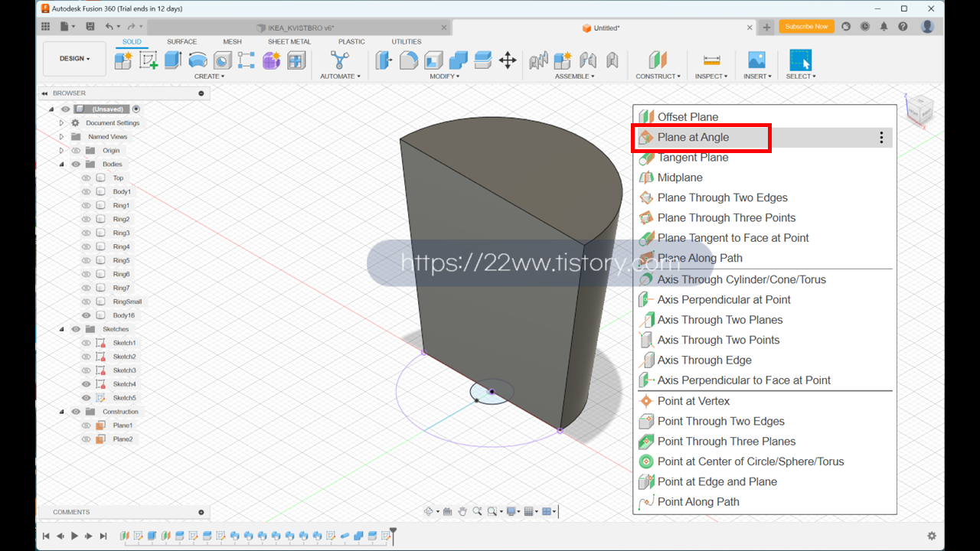
Task: Click the three-dot options on Plane at Angle
Action: tap(881, 138)
